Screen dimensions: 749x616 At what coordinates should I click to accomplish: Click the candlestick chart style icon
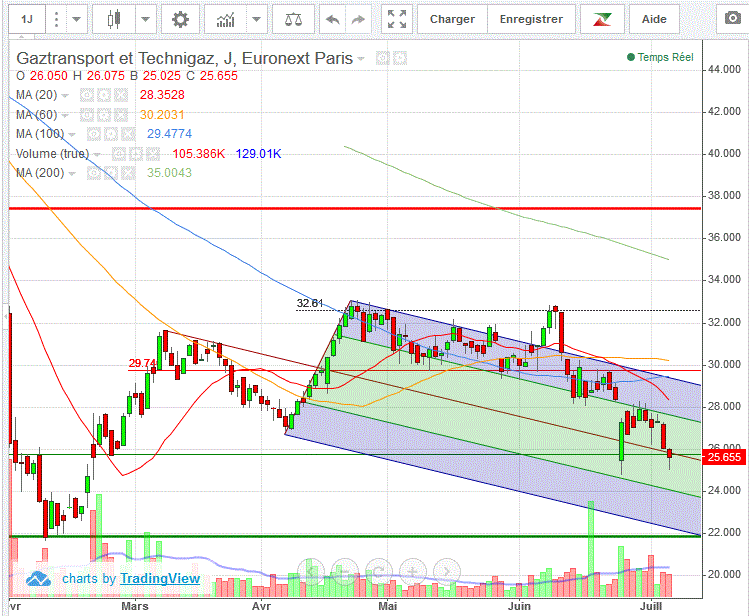pos(113,20)
